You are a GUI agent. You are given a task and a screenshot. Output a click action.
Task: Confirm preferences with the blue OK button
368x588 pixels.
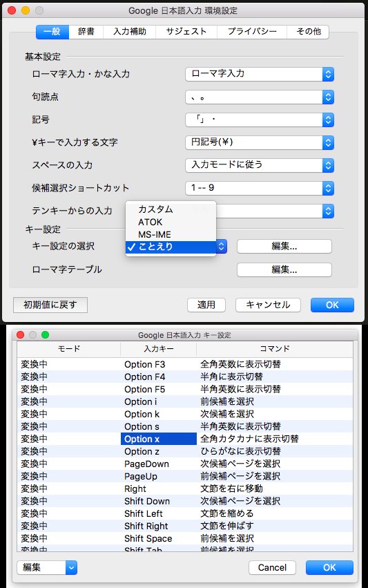[x=332, y=305]
